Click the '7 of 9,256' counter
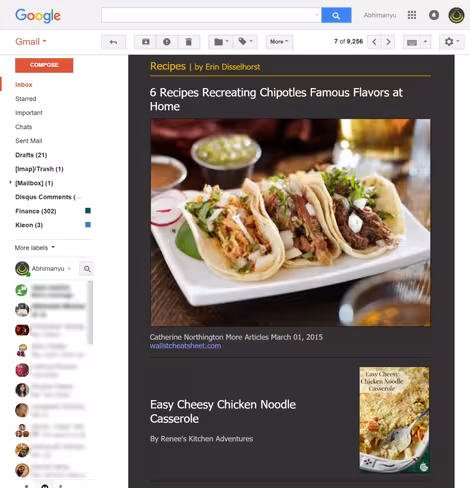The width and height of the screenshot is (470, 488). 348,41
